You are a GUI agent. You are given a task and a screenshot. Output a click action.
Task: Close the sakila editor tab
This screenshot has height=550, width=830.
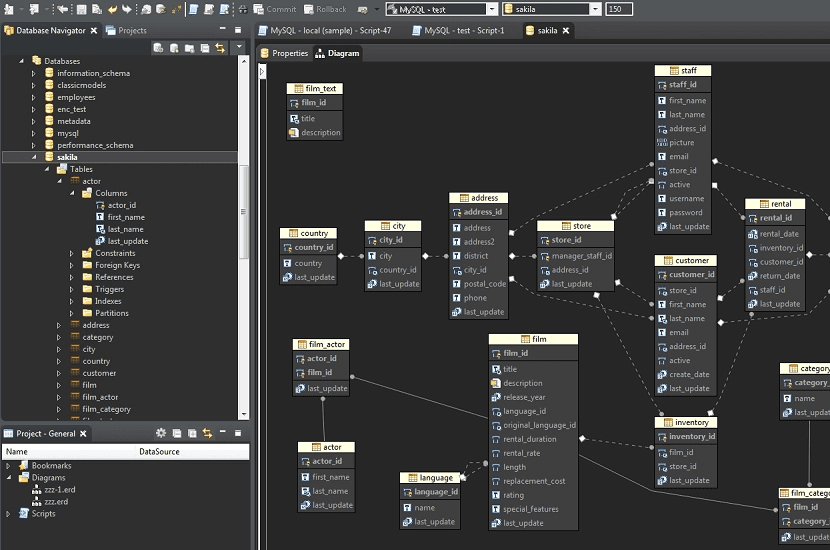click(x=568, y=31)
